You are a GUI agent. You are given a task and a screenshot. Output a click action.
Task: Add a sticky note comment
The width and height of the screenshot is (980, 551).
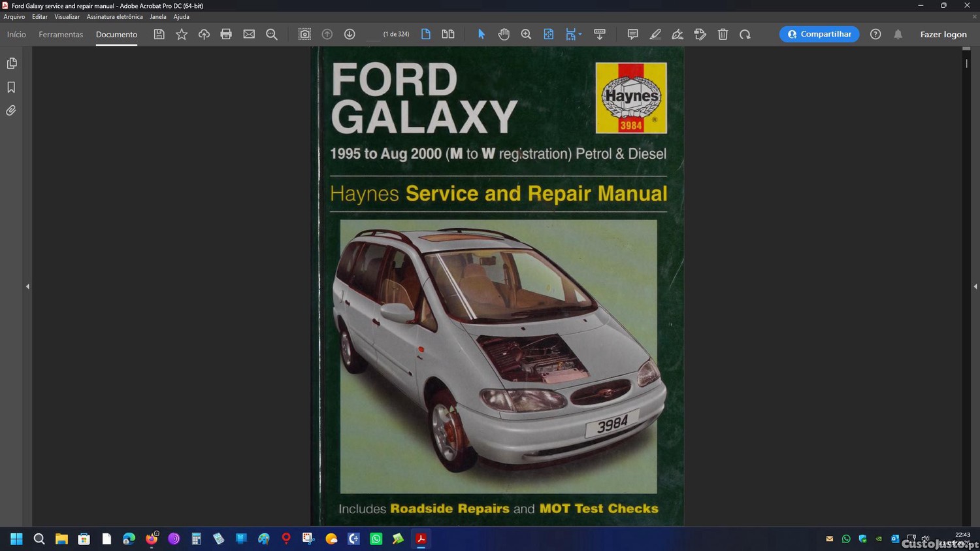pos(632,34)
